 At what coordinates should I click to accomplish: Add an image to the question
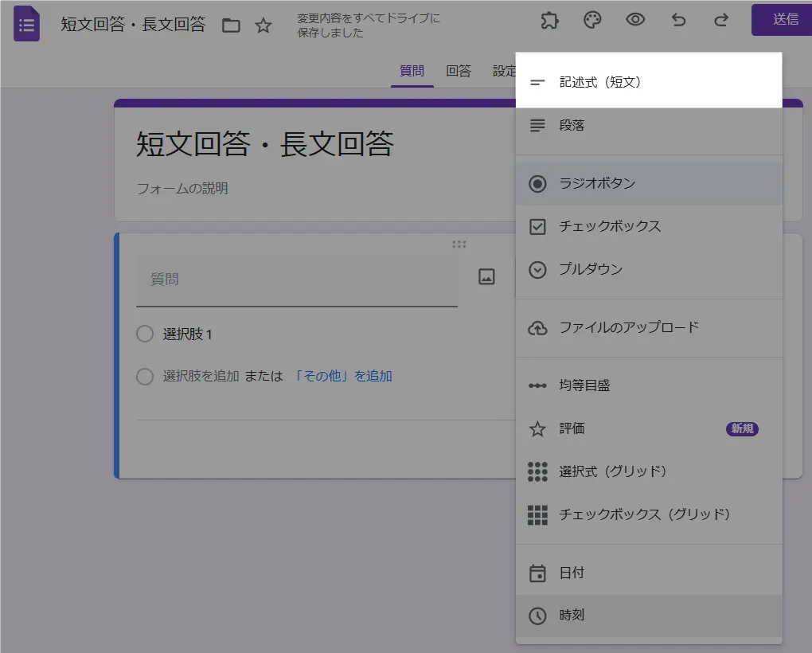pos(486,276)
